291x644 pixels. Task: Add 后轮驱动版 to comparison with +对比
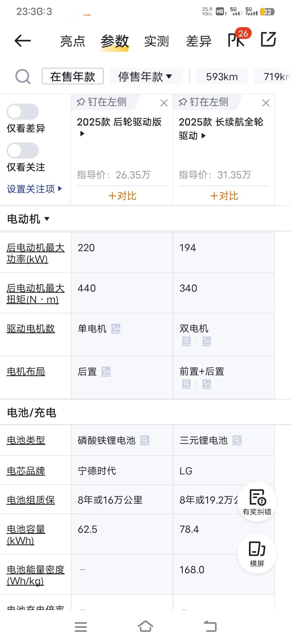(122, 196)
